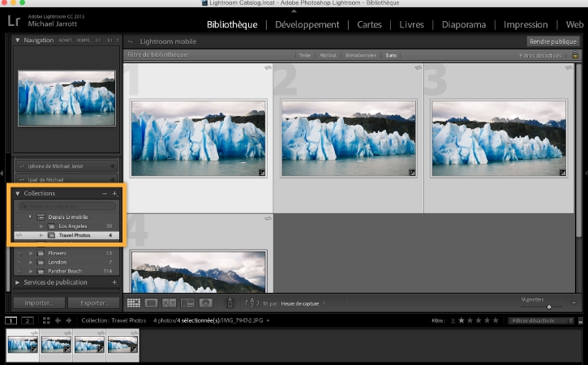The image size is (588, 365).
Task: Adjust the Vignettes thumbnail size slider
Action: click(x=549, y=307)
